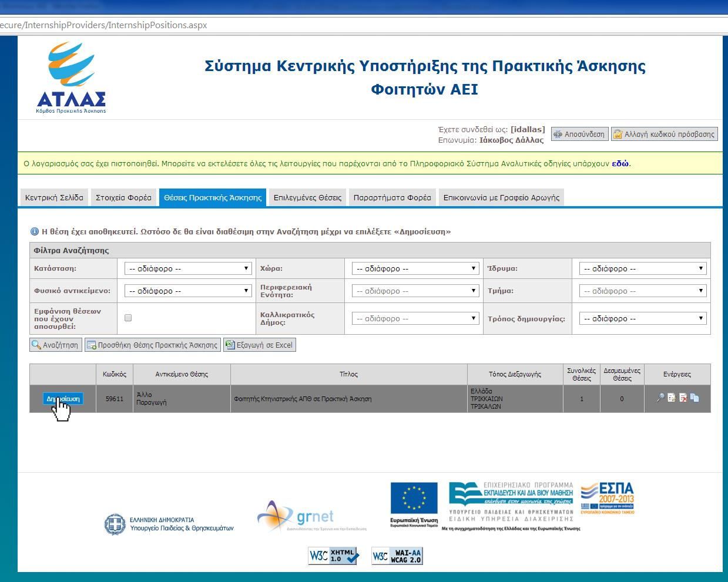Click the Τόπος Διεξαγωγής column header
Image resolution: width=728 pixels, height=582 pixels.
(515, 374)
